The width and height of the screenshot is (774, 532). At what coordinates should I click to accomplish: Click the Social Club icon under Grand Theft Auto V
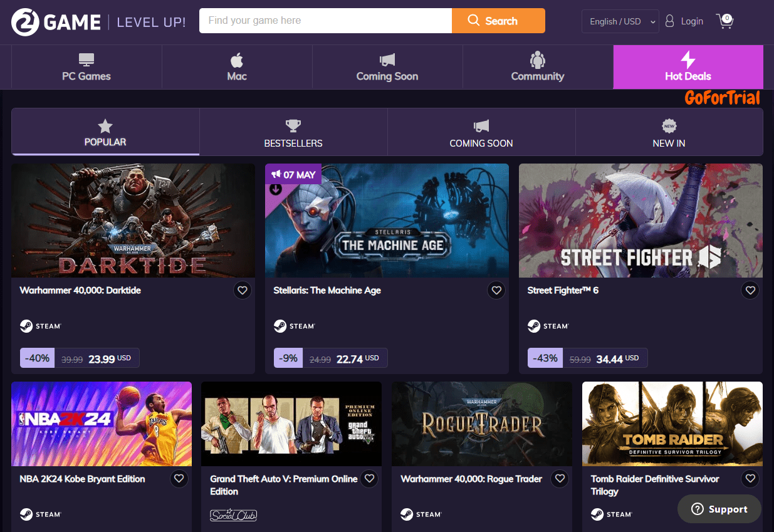[x=233, y=514]
